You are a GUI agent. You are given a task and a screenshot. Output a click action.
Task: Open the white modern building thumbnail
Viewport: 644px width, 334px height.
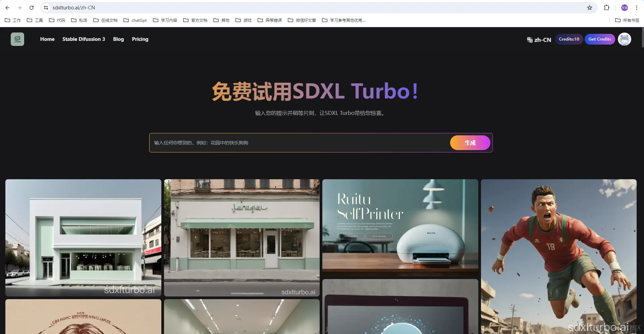coord(83,238)
